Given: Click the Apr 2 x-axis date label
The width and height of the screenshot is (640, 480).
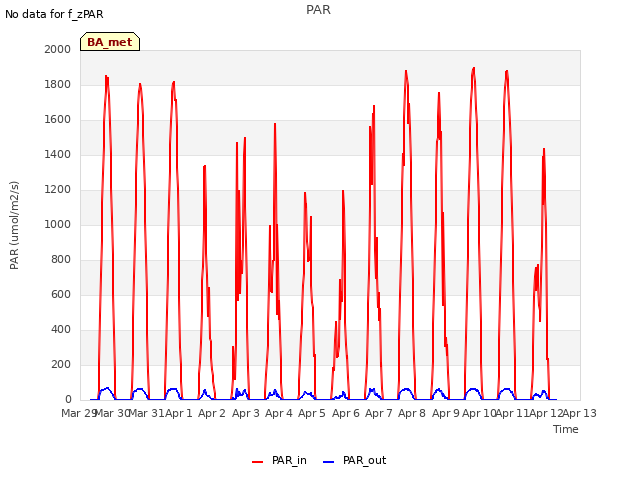Looking at the screenshot, I should pos(212,413).
